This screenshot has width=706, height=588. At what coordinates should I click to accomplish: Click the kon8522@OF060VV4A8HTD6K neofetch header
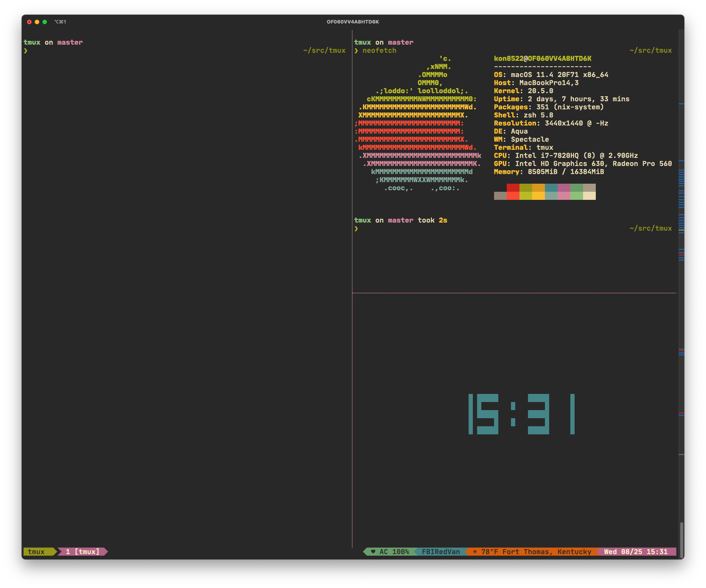point(543,59)
